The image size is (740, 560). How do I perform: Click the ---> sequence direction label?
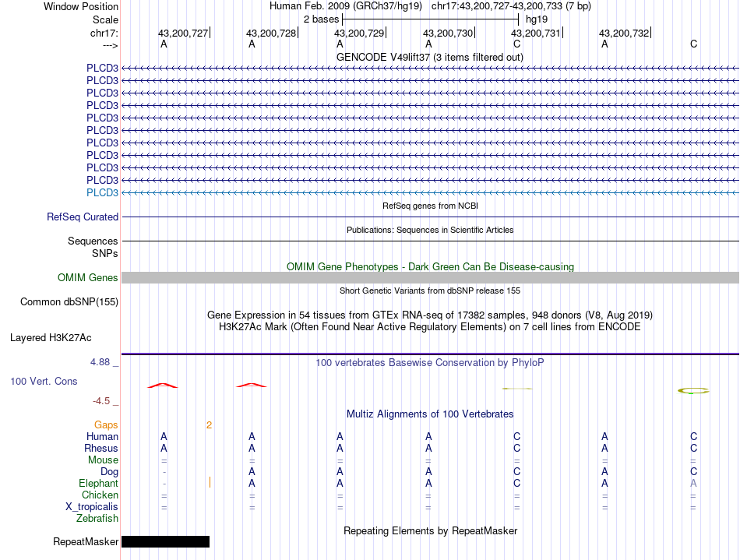click(110, 45)
